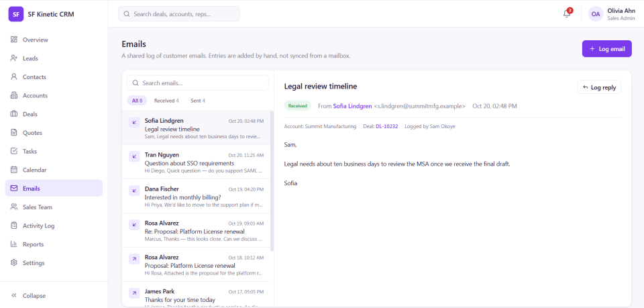Click the OA user avatar
644x308 pixels.
click(x=596, y=14)
